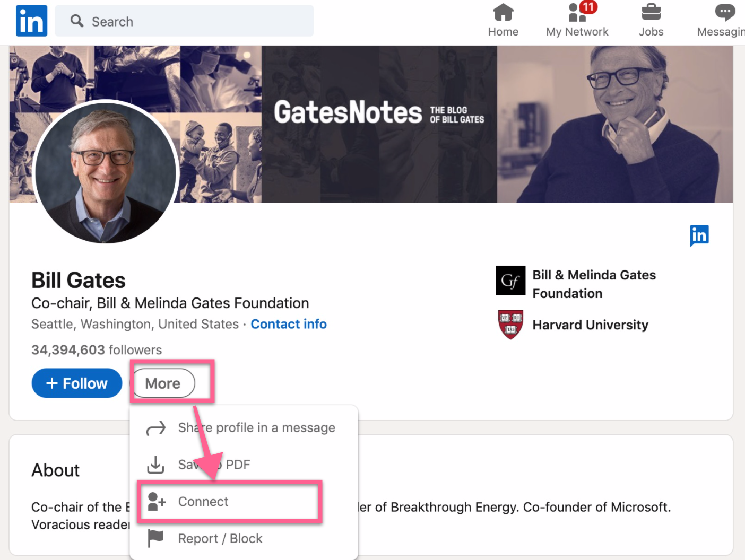The height and width of the screenshot is (560, 745).
Task: Click the magnifier icon in the search bar
Action: pyautogui.click(x=77, y=21)
